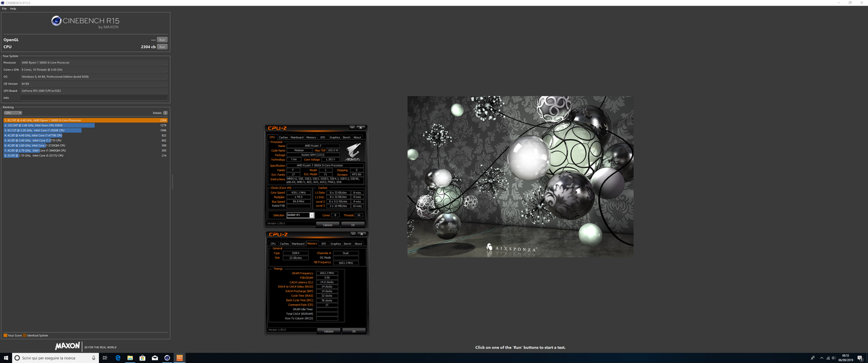Click OK in upper CPU-Z window
868x363 pixels.
coord(353,225)
